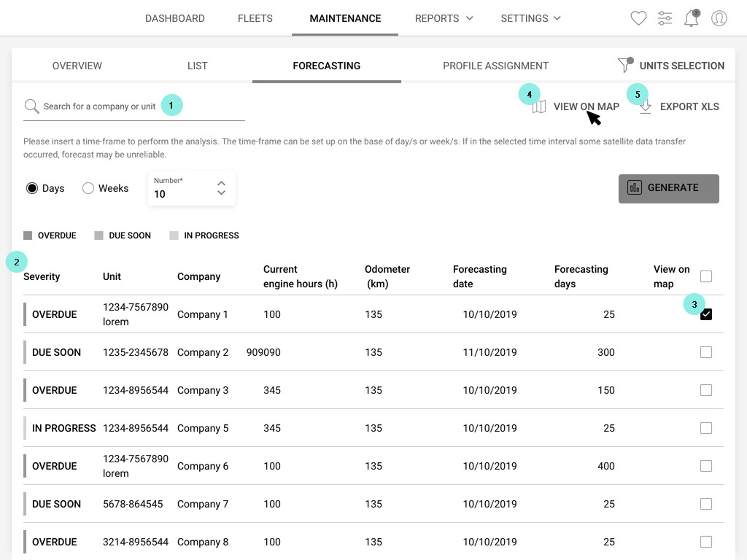
Task: Click unit 1234-8956544 in the Company 3 row
Action: tap(135, 391)
